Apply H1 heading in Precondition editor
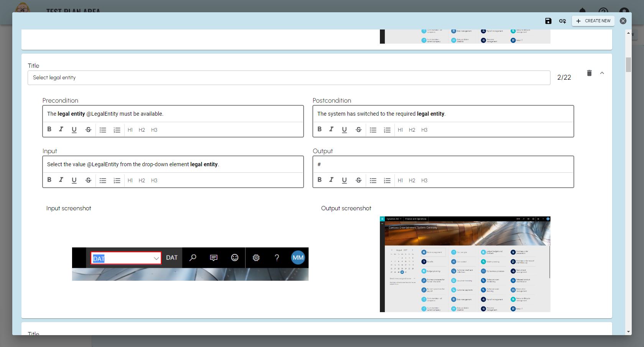Screen dimensions: 644x347 [x=130, y=130]
